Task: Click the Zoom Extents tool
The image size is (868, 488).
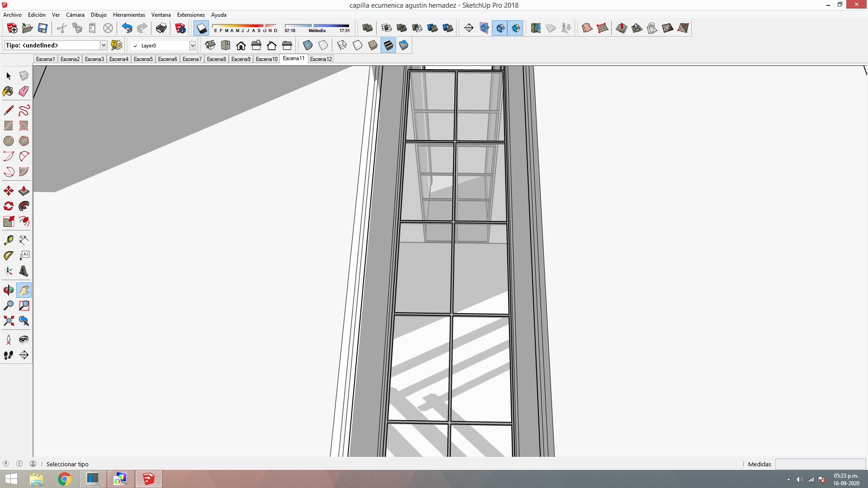Action: click(8, 321)
